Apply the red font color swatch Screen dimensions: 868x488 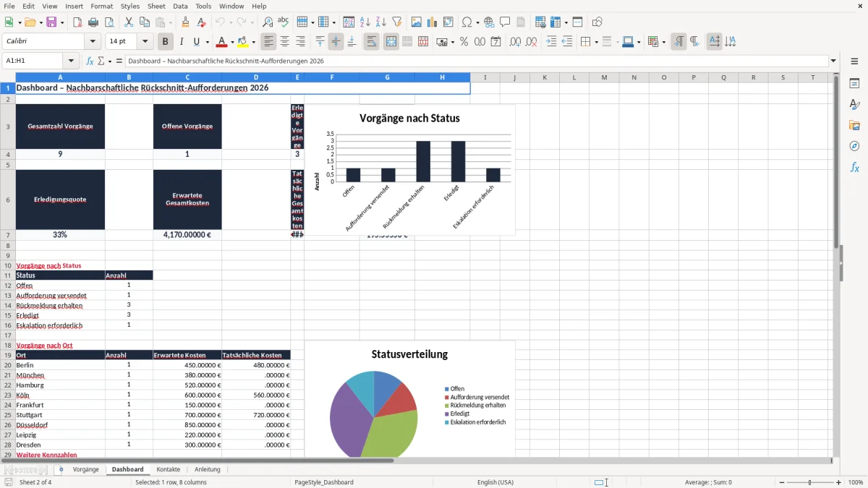(x=222, y=42)
